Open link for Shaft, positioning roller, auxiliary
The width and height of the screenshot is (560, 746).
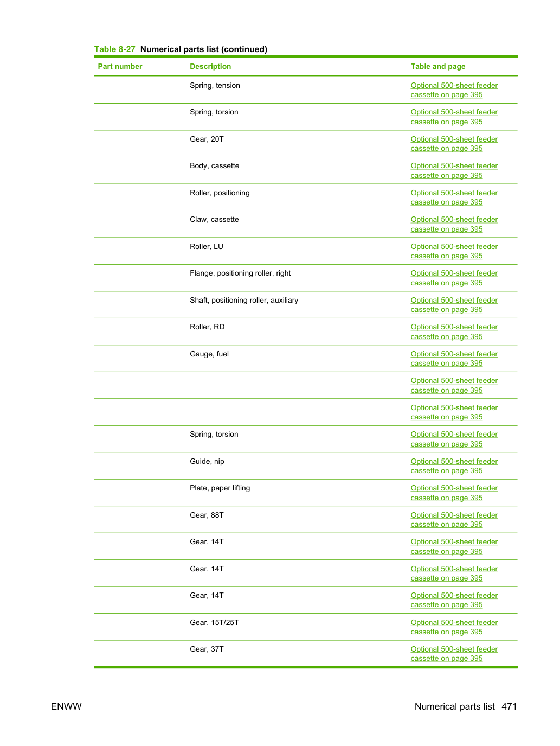[454, 305]
